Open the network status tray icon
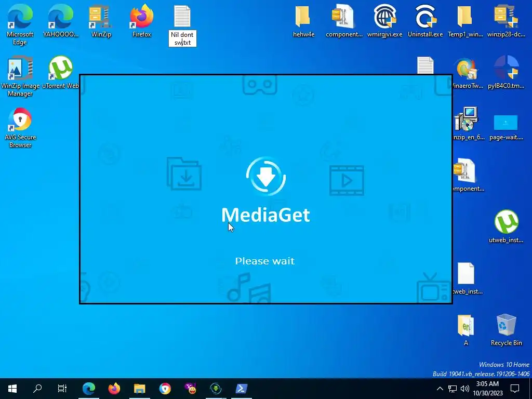This screenshot has height=399, width=532. click(453, 389)
